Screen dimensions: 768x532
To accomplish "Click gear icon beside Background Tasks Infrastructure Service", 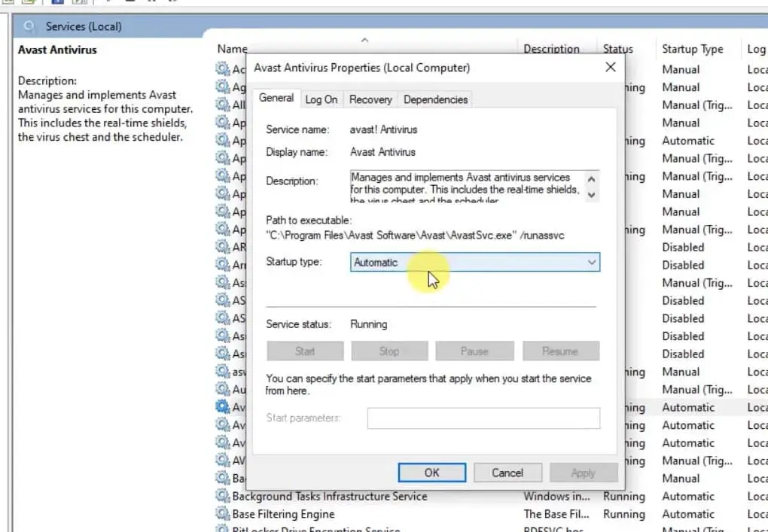I will (222, 497).
